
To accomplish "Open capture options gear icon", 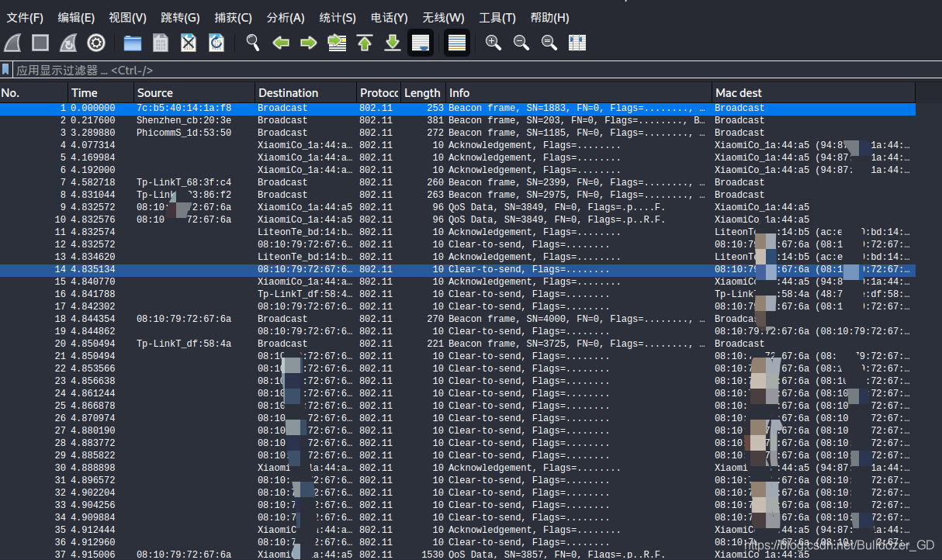I will (x=96, y=43).
